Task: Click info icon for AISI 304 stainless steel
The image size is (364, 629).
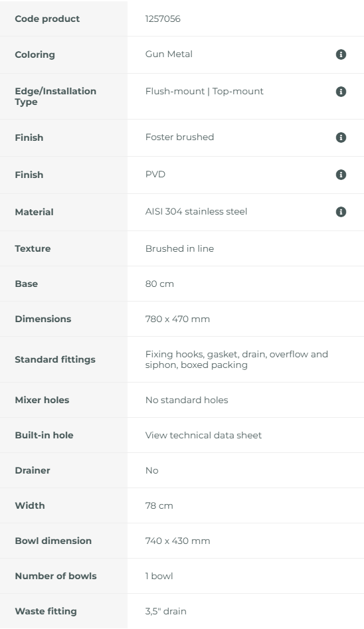Action: [341, 212]
